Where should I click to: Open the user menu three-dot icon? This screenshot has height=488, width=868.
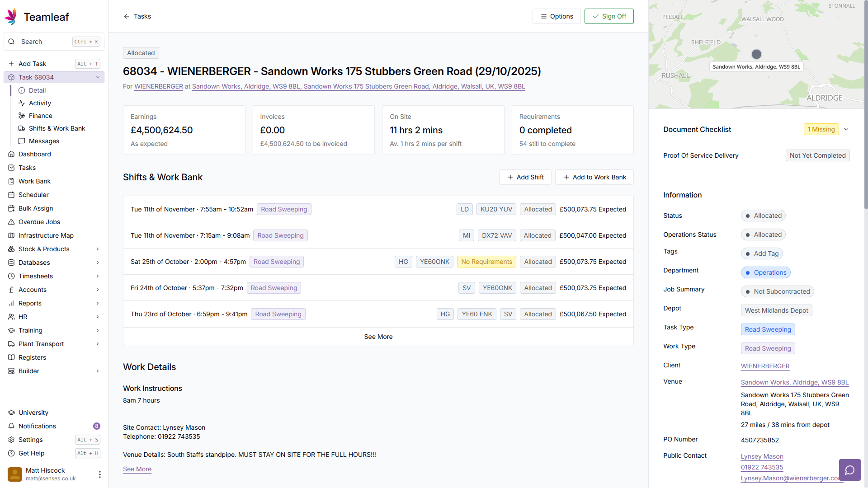point(99,474)
